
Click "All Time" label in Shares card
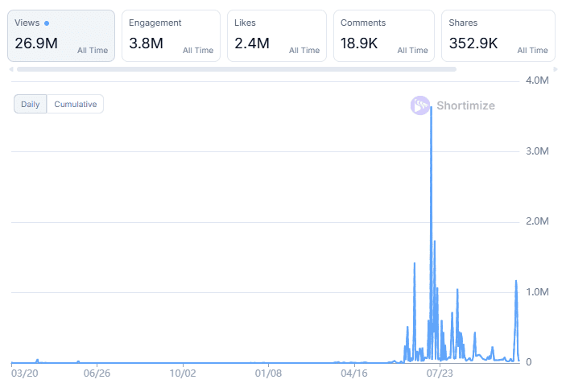(532, 50)
